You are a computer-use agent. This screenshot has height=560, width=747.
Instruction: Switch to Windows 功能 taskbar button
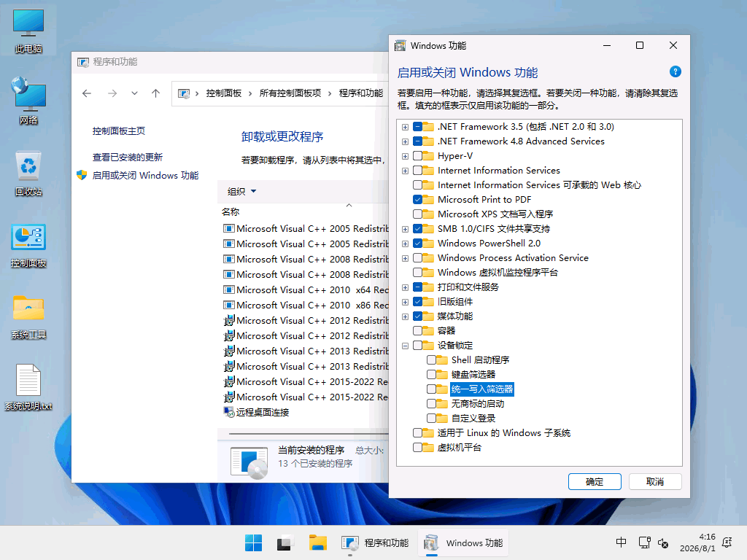[463, 542]
